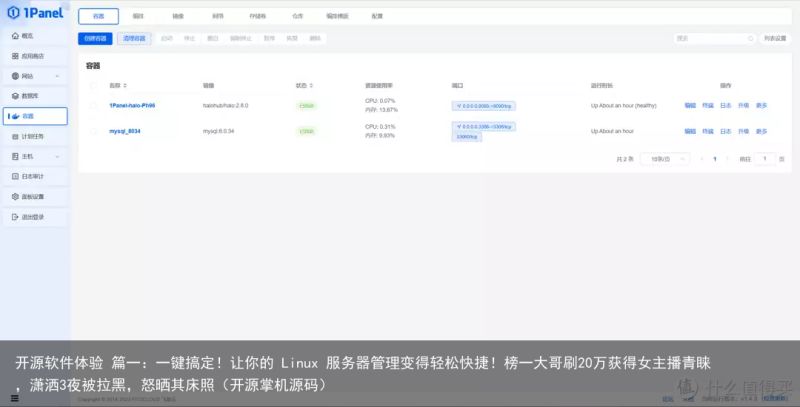Switch to the 编排 tab
This screenshot has height=407, width=800.
coord(138,16)
